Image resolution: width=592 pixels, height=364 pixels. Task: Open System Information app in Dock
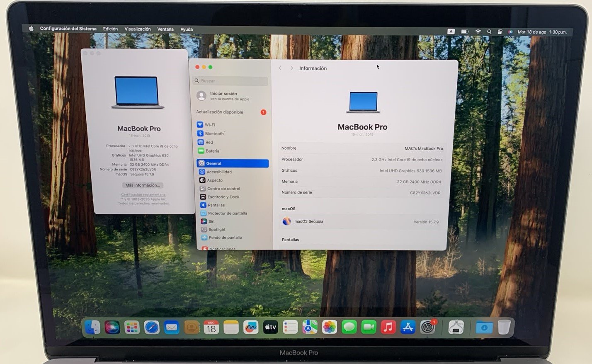(456, 328)
